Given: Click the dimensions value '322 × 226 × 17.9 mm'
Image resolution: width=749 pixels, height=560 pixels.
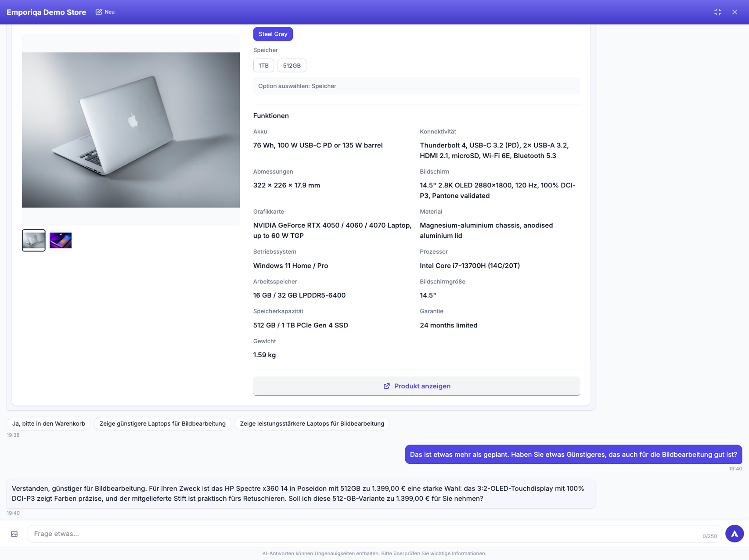Looking at the screenshot, I should [287, 185].
